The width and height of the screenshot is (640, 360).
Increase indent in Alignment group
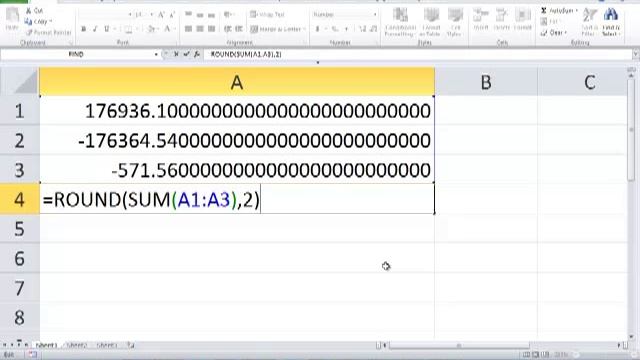tap(239, 29)
